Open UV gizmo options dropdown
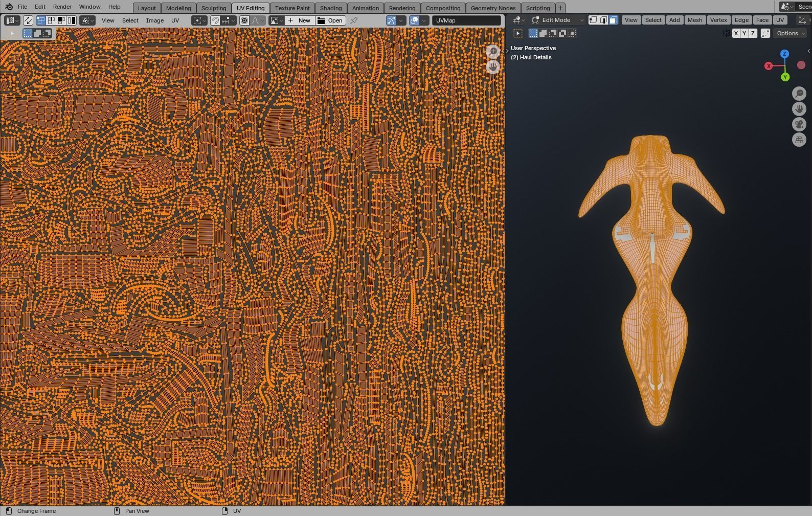This screenshot has width=812, height=516. [401, 20]
